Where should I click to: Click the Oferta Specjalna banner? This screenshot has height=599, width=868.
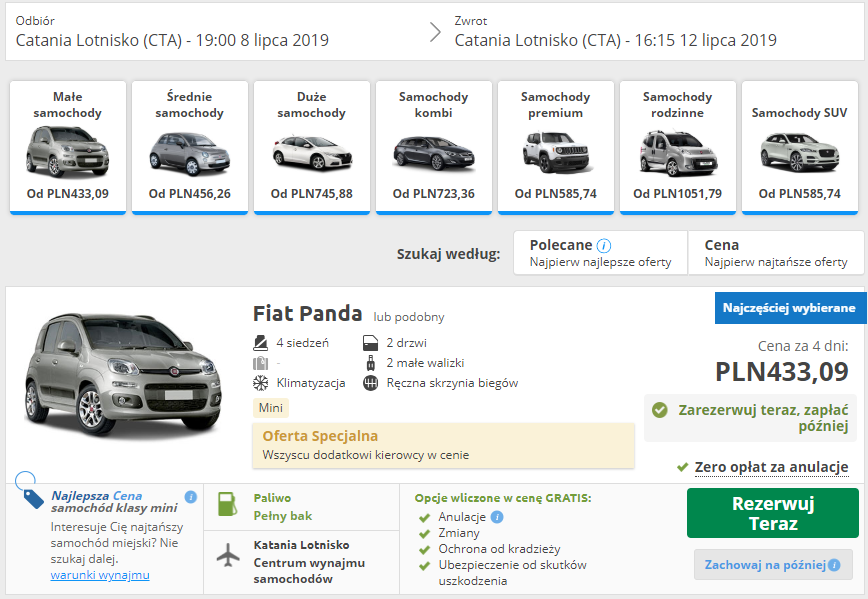coord(443,446)
